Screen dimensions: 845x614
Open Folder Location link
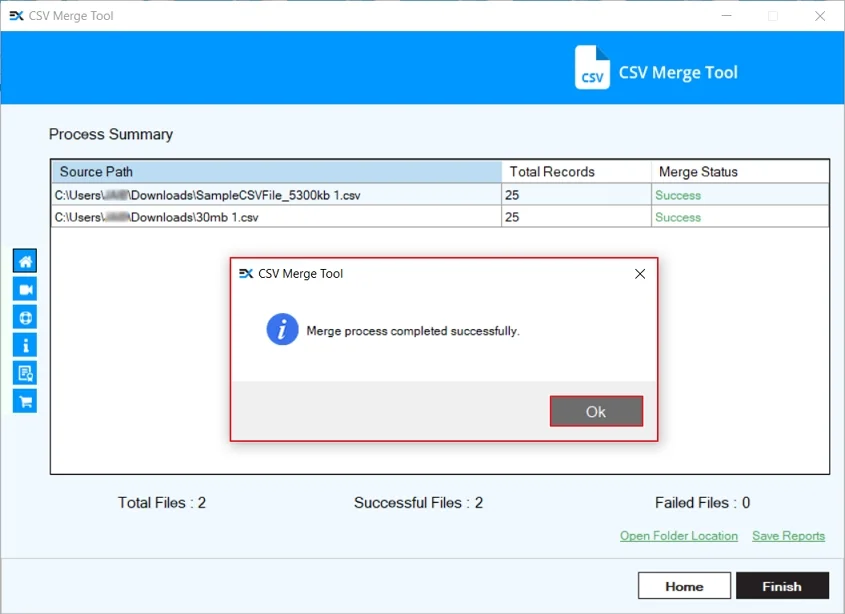679,536
